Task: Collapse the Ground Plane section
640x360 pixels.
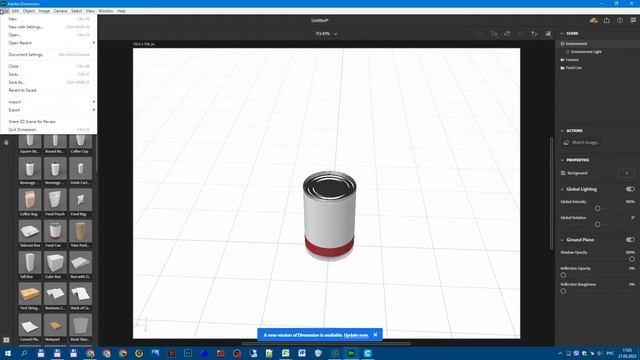Action: click(x=562, y=240)
